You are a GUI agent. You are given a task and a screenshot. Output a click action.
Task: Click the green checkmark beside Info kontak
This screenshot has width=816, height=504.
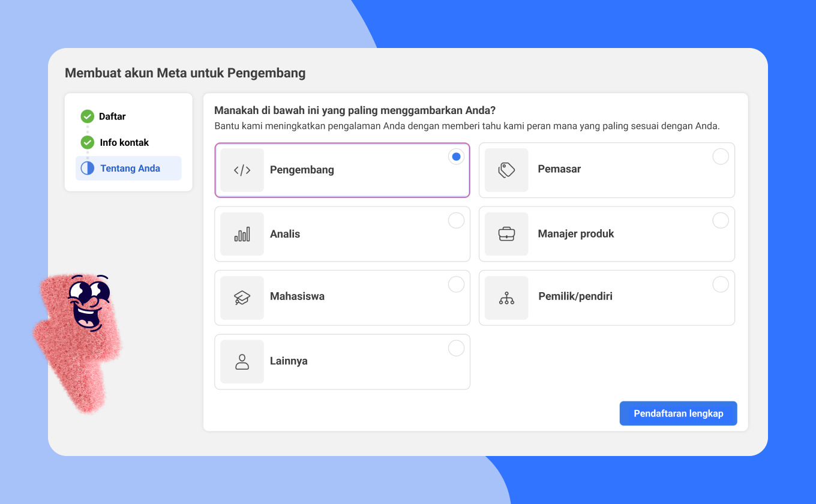coord(88,142)
